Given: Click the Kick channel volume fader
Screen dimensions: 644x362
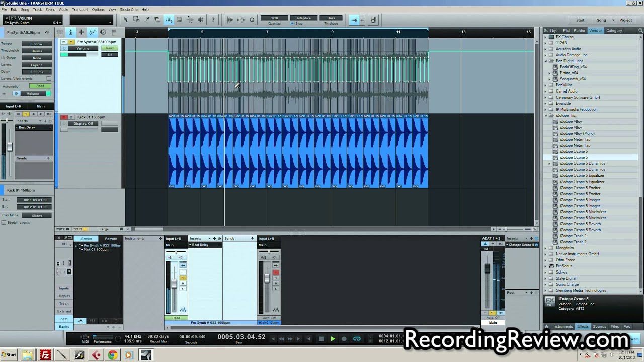Looking at the screenshot, I should tap(267, 278).
